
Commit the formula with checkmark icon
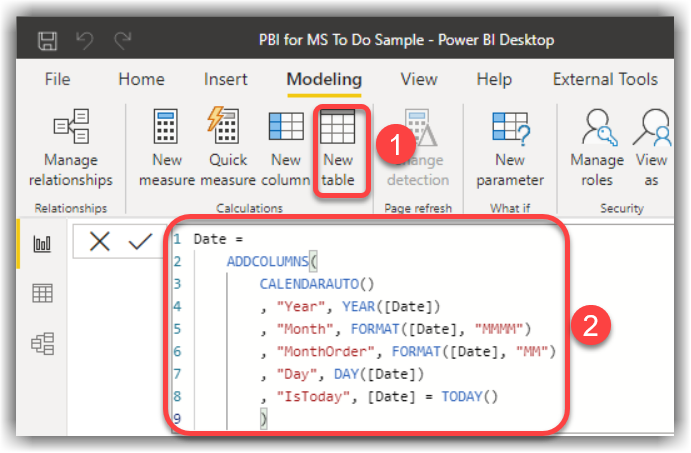[x=140, y=241]
